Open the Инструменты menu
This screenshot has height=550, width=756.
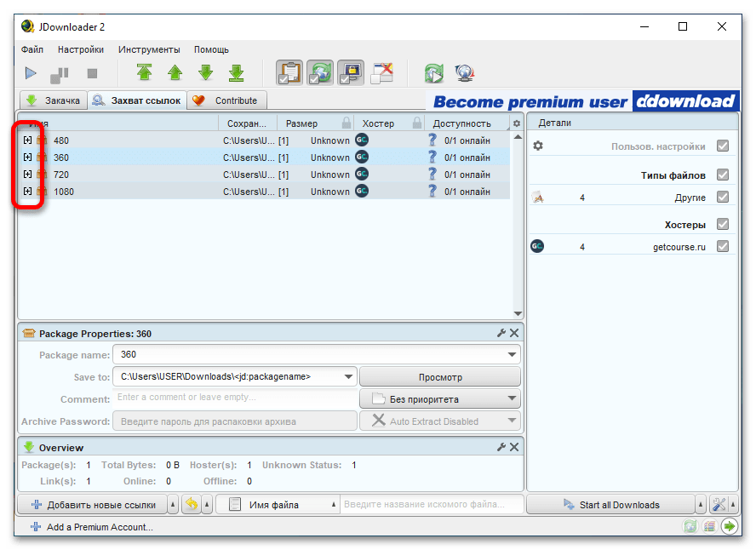coord(149,49)
